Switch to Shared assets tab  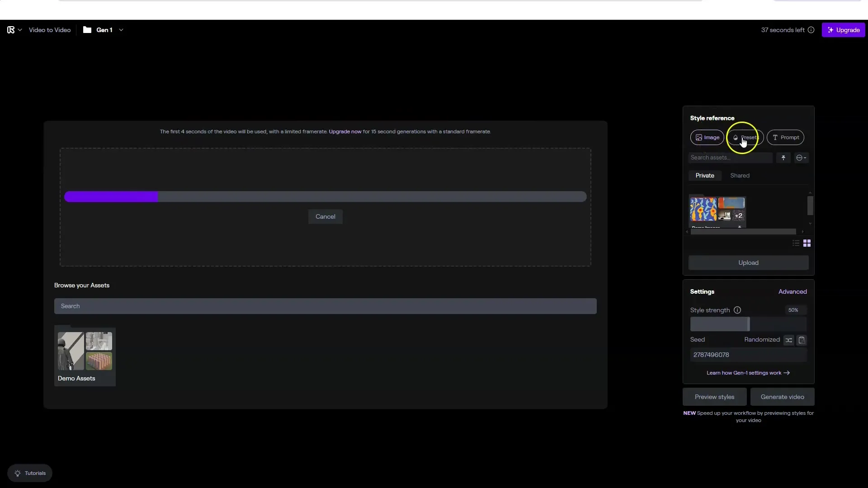[740, 175]
